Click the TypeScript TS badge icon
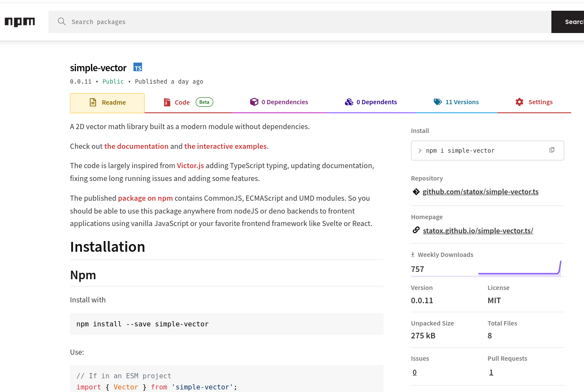The height and width of the screenshot is (392, 584). [x=138, y=67]
